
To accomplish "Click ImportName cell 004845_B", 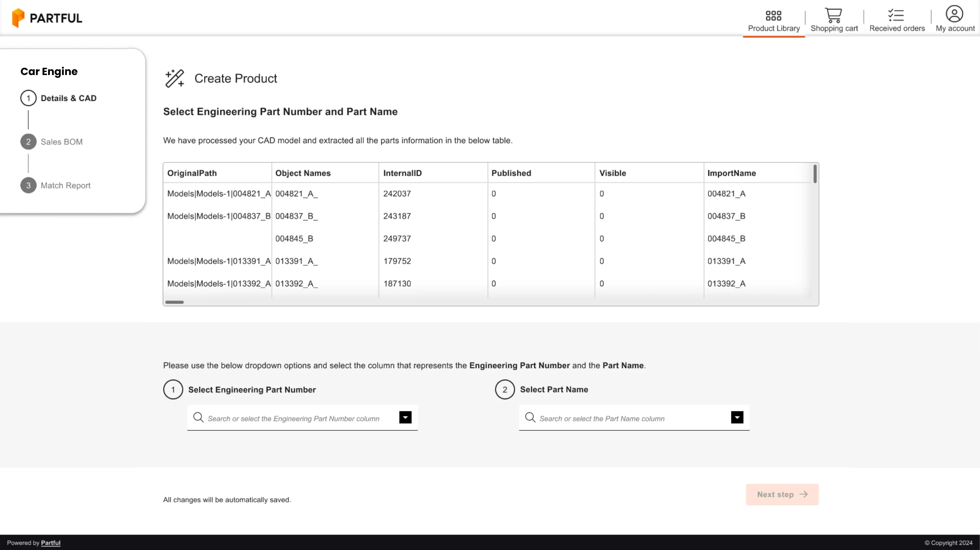I will [726, 239].
